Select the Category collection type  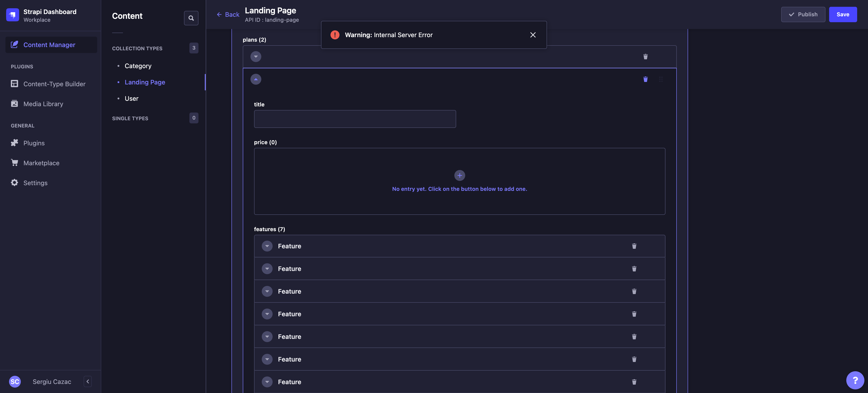(x=138, y=66)
